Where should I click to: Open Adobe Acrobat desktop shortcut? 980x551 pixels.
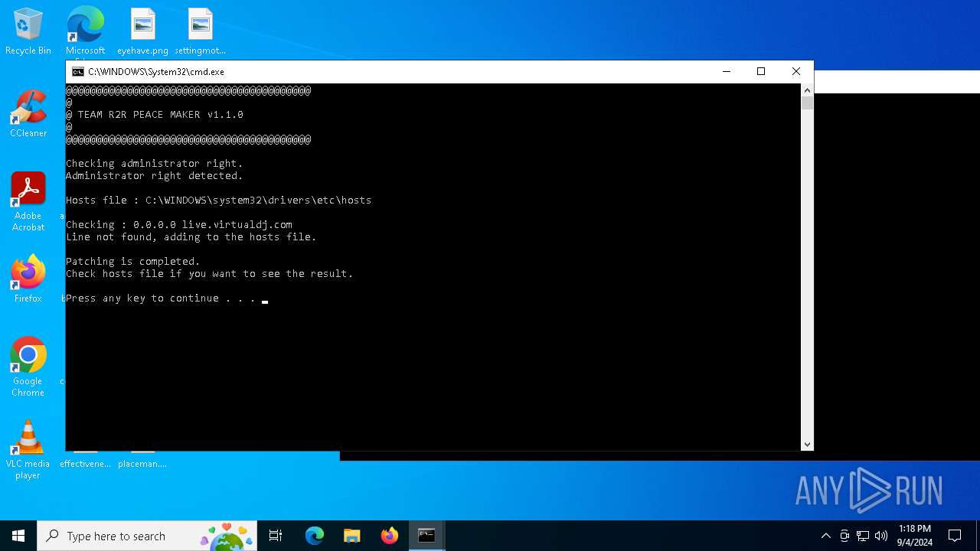pos(28,203)
